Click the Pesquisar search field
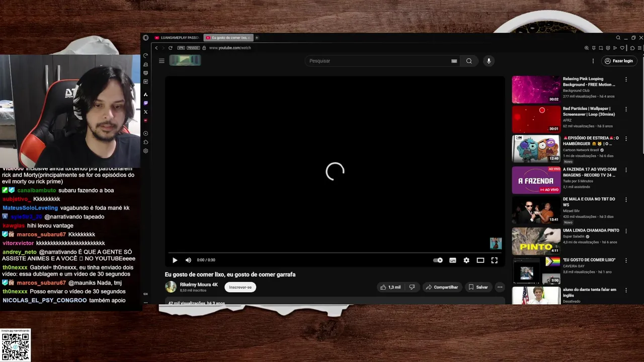 [377, 61]
